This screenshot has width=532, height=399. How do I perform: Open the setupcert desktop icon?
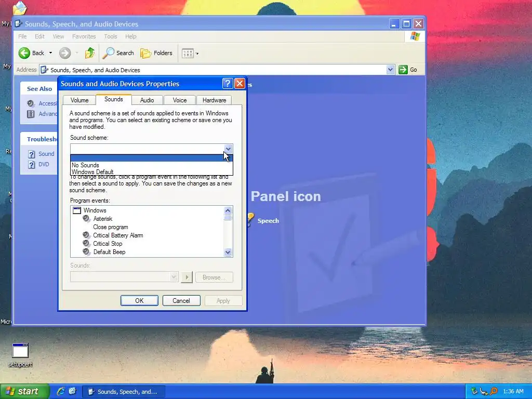[x=20, y=355]
